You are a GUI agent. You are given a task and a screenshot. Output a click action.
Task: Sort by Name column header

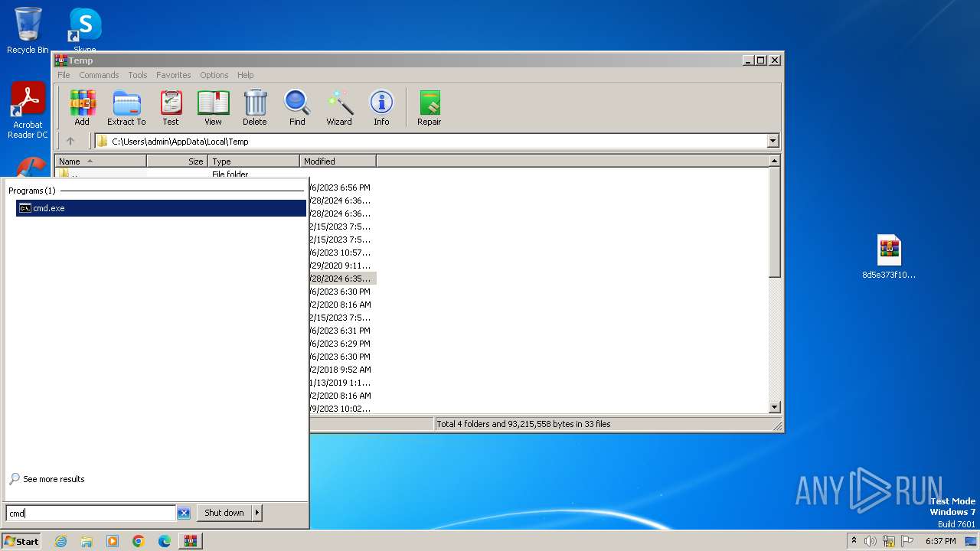(100, 161)
